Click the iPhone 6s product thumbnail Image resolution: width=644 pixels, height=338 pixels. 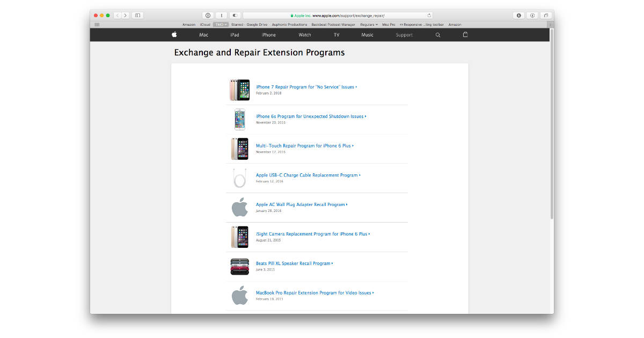pyautogui.click(x=240, y=119)
